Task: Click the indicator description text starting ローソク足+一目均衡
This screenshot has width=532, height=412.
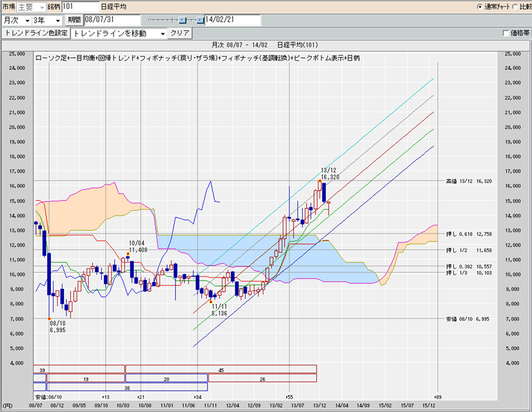Action: (x=197, y=58)
